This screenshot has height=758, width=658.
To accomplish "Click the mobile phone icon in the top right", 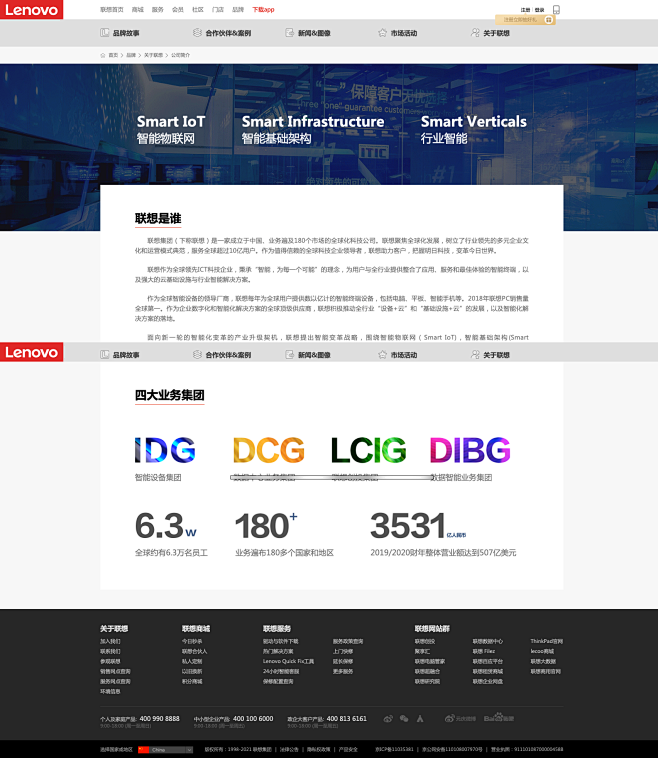I will 556,10.
